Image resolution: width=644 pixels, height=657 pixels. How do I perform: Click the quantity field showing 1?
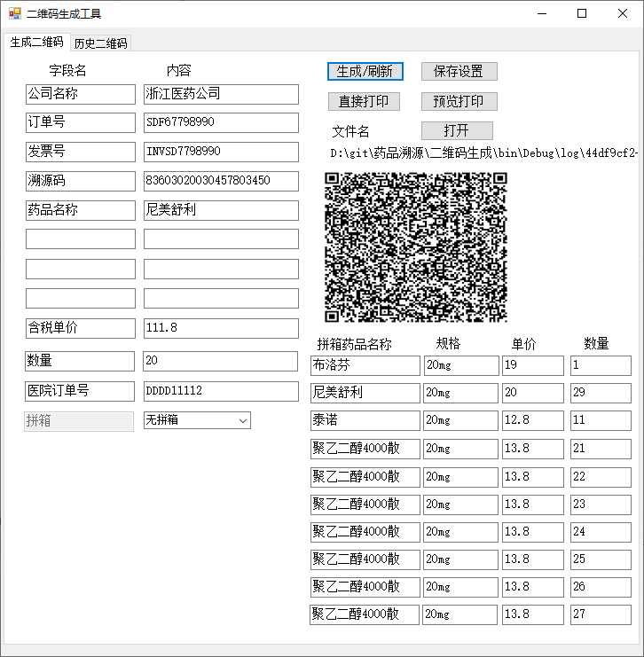pyautogui.click(x=601, y=366)
